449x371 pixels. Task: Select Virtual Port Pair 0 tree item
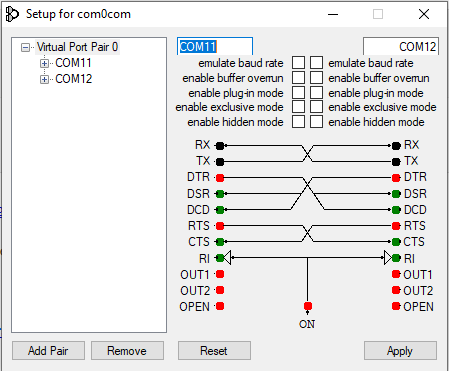[x=77, y=47]
